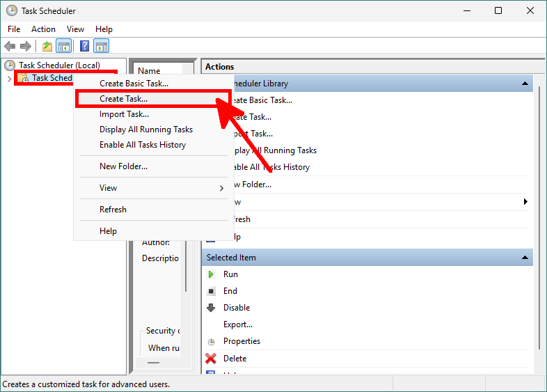Expand the Task Scheduler Library tree node
Viewport: 547px width, 392px height.
pos(9,78)
